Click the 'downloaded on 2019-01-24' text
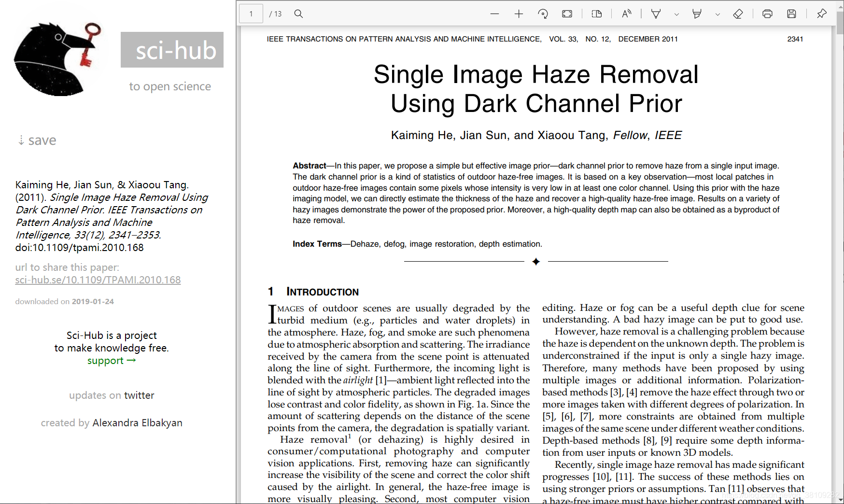 click(x=64, y=301)
